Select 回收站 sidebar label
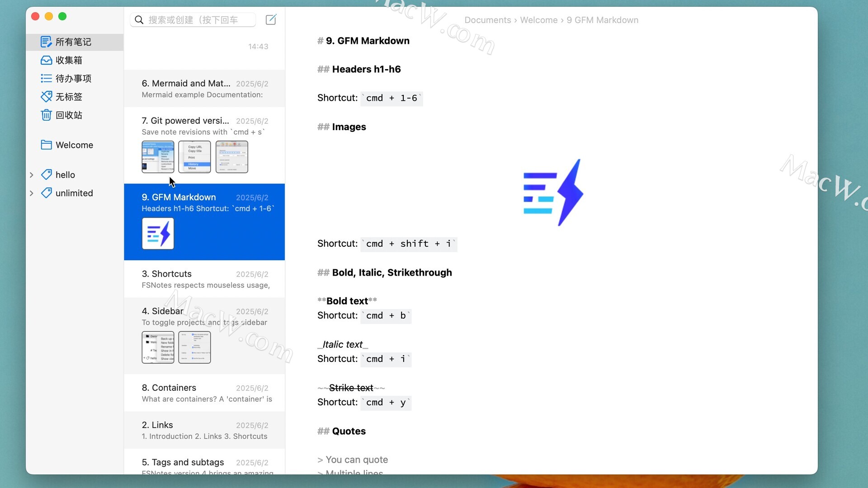The image size is (868, 488). 69,115
